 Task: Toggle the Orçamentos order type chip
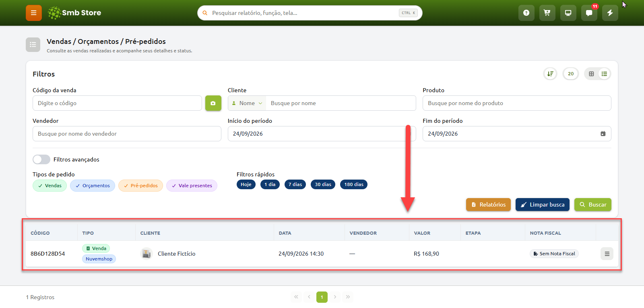[93, 186]
